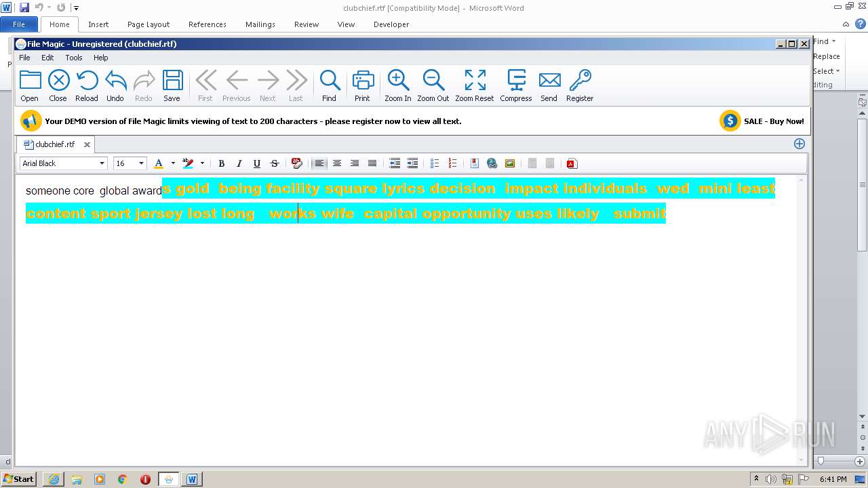Screen dimensions: 868x488
Task: Open the Edit menu
Action: click(47, 58)
